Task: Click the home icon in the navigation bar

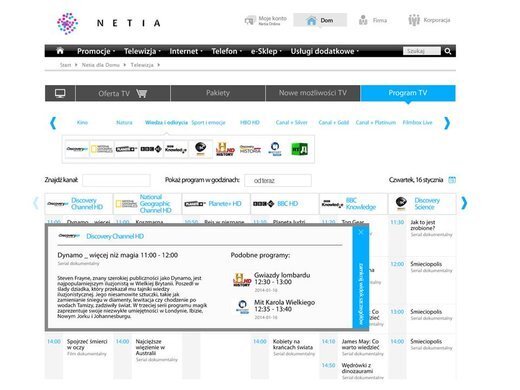Action: click(60, 51)
